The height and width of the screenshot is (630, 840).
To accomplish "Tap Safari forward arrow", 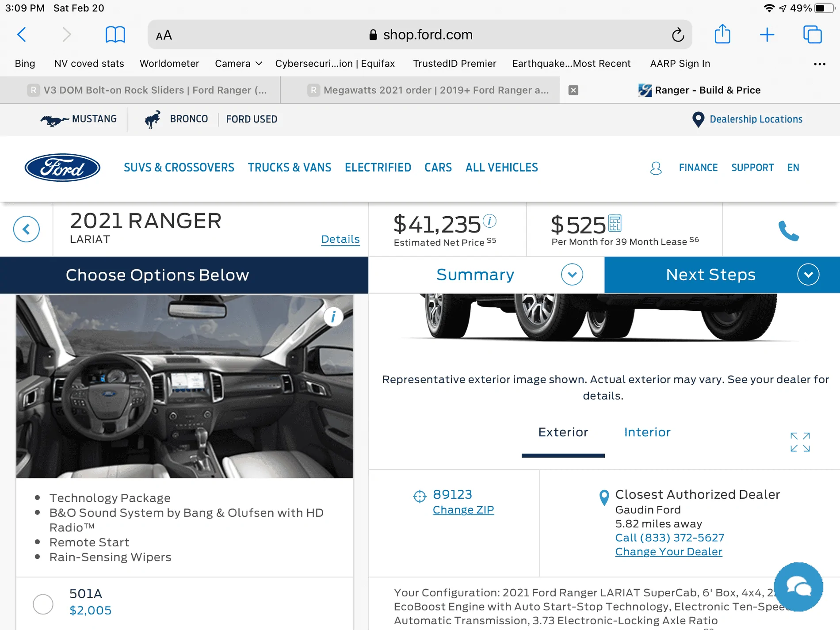I will [x=66, y=34].
